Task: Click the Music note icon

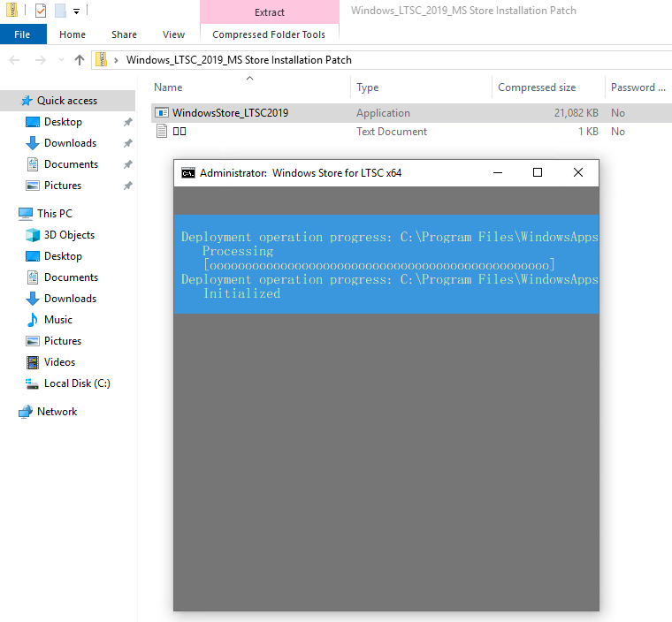Action: pyautogui.click(x=33, y=320)
